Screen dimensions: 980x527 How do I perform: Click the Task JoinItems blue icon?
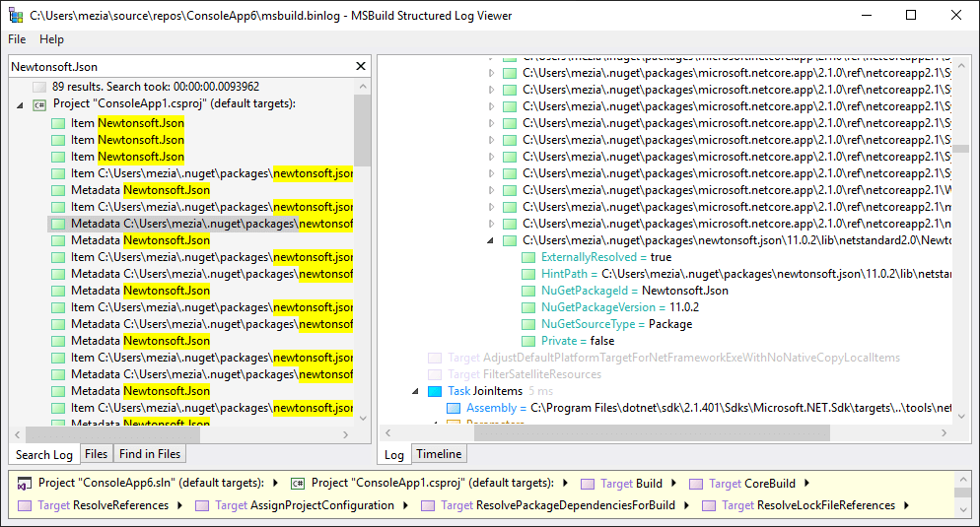point(435,391)
